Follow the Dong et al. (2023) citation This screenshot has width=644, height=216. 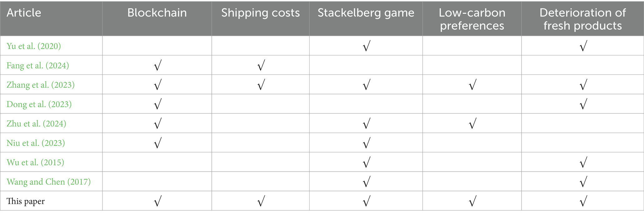tap(39, 104)
